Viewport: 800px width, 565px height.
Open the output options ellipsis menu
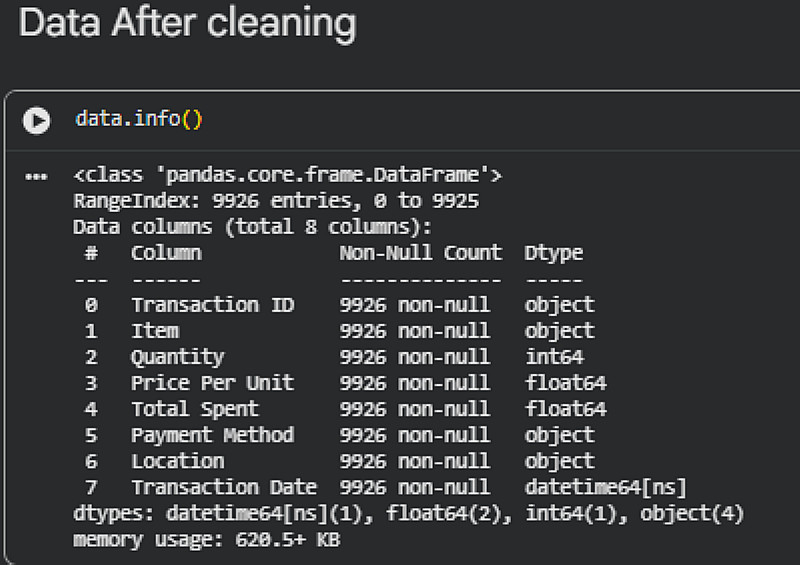coord(37,177)
